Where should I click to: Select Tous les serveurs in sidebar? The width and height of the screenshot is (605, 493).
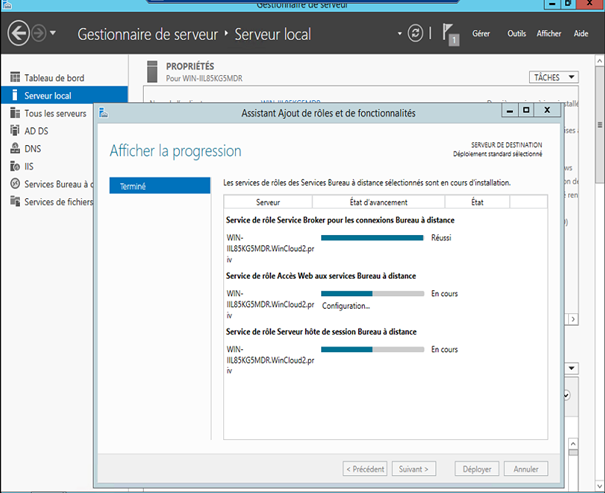57,113
